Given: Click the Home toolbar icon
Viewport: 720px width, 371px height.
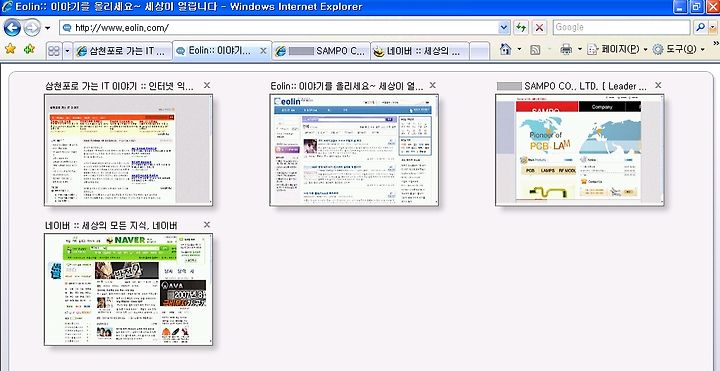Looking at the screenshot, I should point(505,49).
